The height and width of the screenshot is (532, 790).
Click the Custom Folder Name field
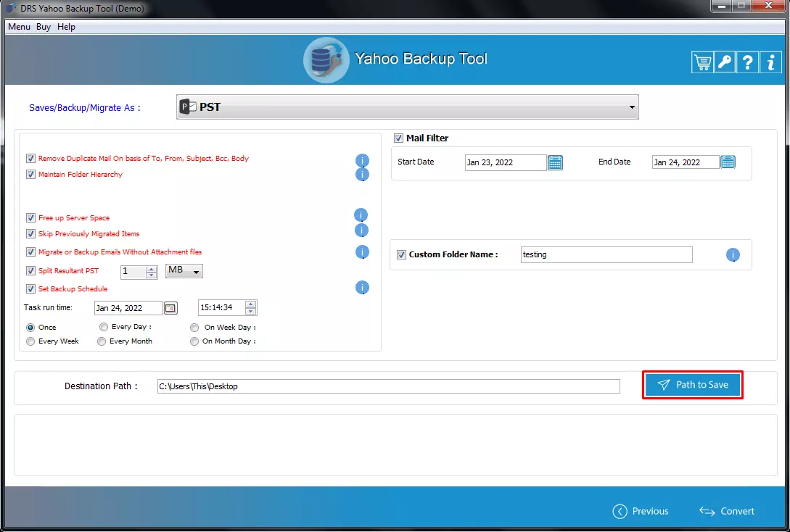pos(606,254)
